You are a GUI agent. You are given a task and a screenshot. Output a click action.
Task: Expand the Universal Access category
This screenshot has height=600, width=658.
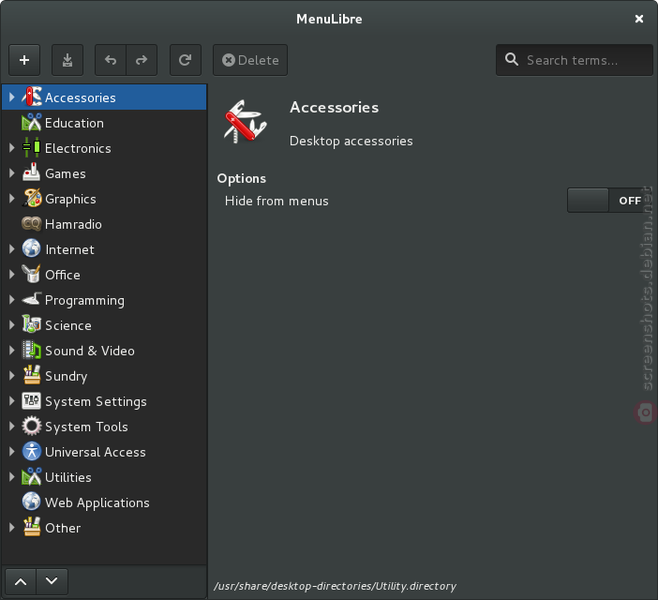tap(12, 451)
